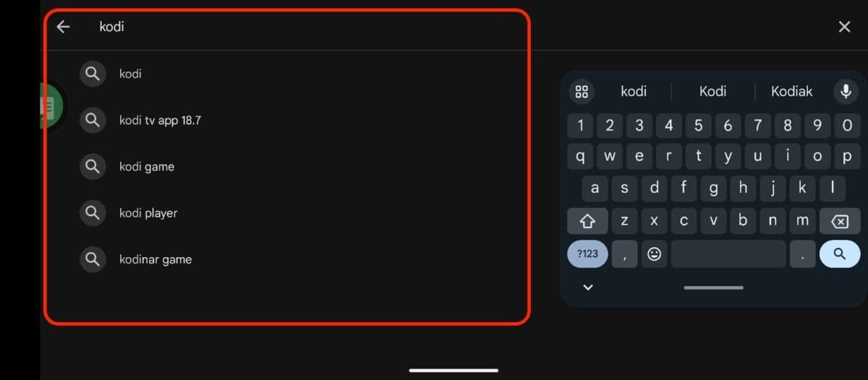This screenshot has width=868, height=380.
Task: Pick the capitalized 'Kodi' word suggestion
Action: coord(712,91)
